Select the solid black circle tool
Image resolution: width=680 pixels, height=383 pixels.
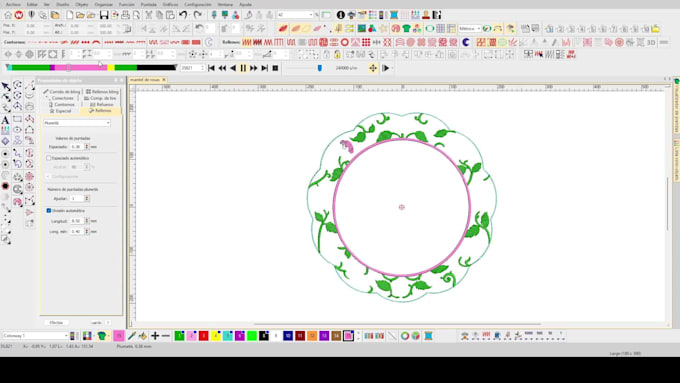(5, 186)
